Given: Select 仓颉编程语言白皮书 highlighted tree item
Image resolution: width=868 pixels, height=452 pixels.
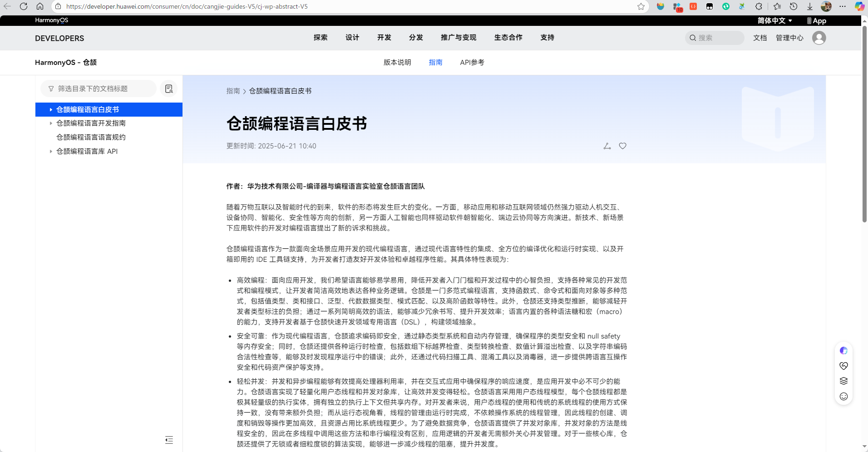Looking at the screenshot, I should point(109,109).
